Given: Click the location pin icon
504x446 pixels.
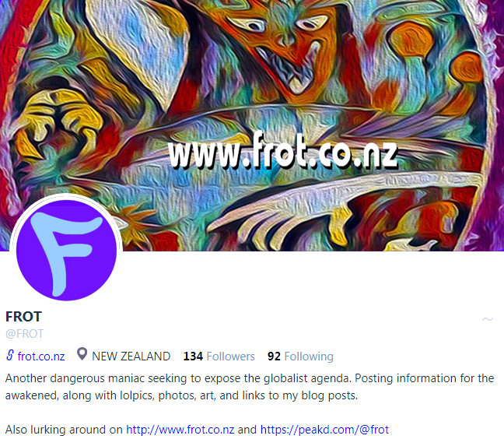Looking at the screenshot, I should pyautogui.click(x=82, y=354).
